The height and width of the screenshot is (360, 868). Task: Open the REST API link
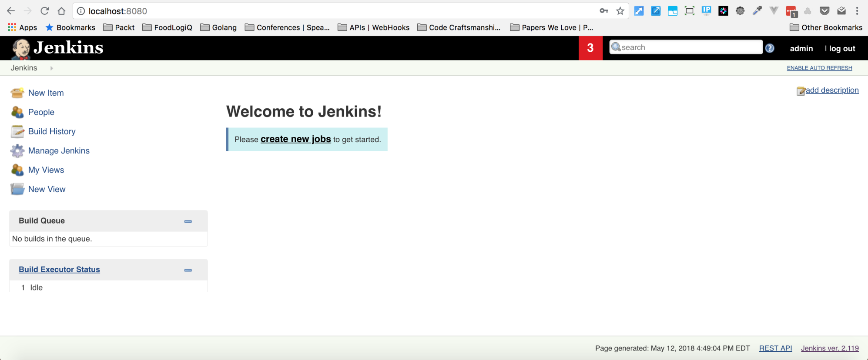tap(775, 348)
